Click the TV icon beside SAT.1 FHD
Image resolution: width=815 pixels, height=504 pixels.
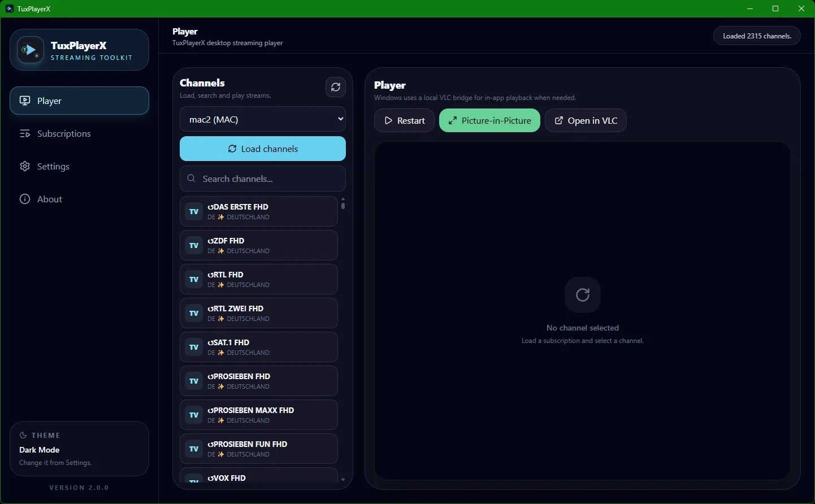click(x=194, y=347)
